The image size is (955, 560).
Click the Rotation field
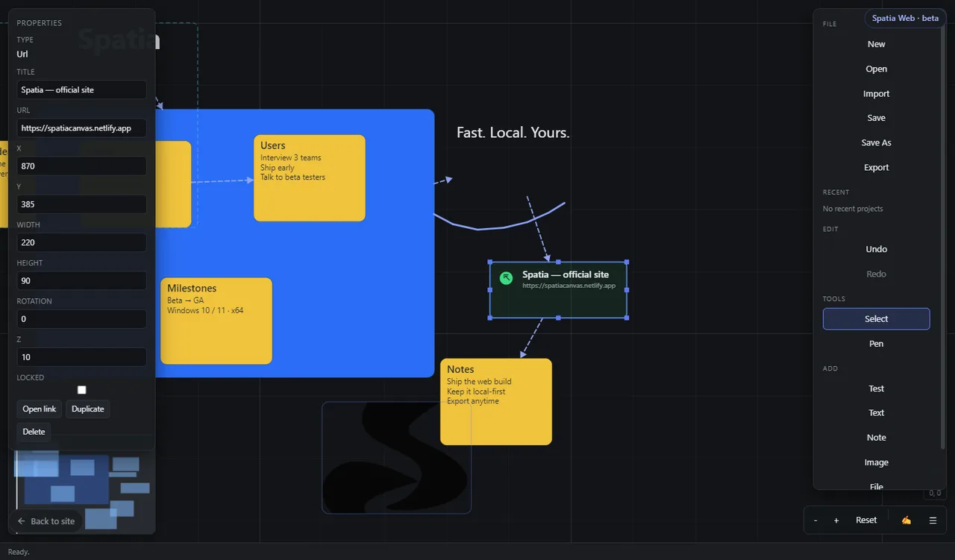[82, 319]
